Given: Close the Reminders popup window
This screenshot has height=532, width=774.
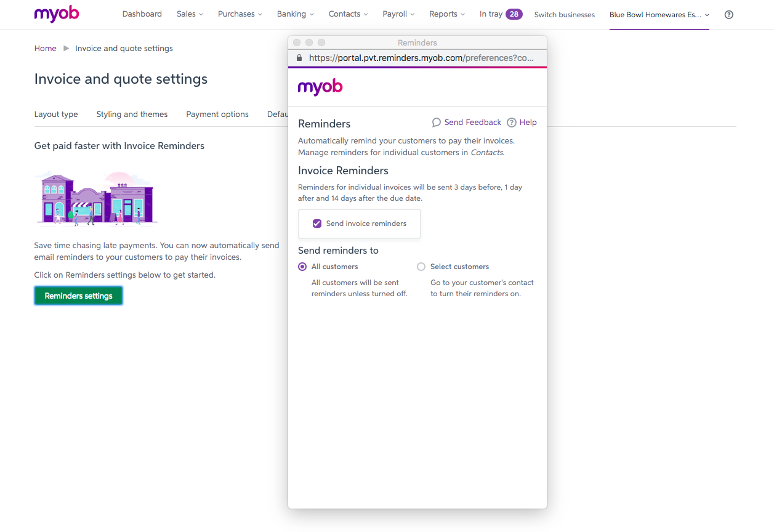Looking at the screenshot, I should (x=297, y=42).
